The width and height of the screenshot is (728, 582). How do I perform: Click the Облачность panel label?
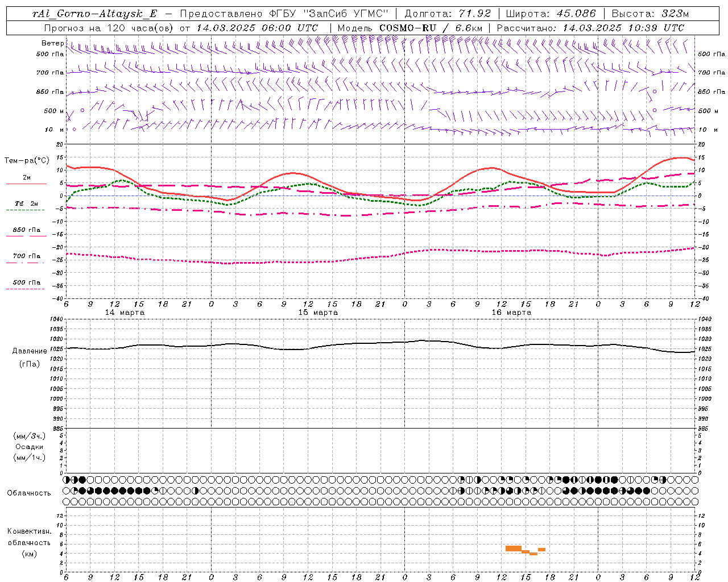click(x=29, y=493)
